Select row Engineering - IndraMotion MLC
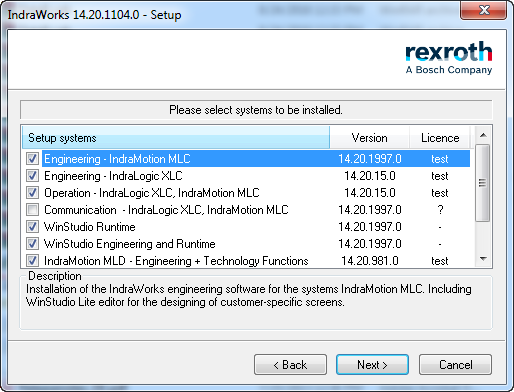 pyautogui.click(x=256, y=159)
